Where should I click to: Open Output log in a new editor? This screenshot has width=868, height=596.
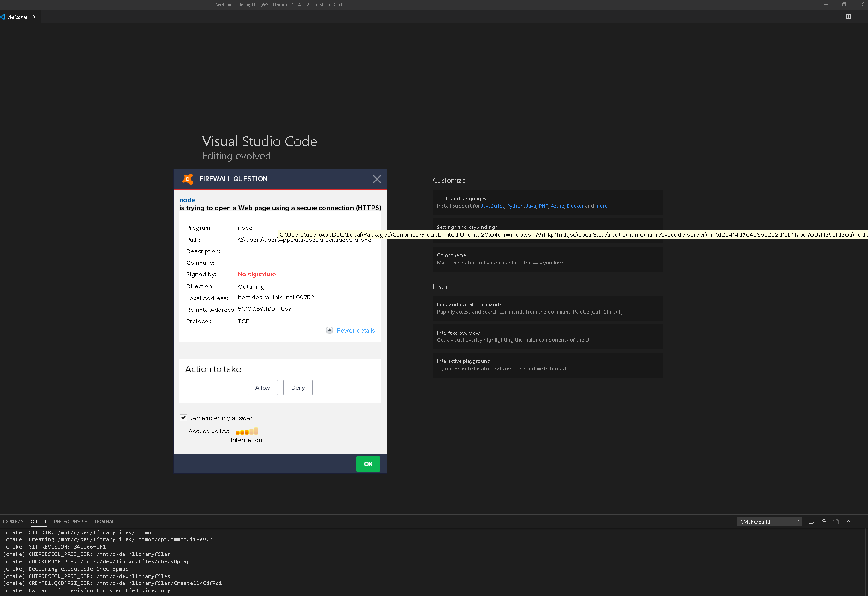tap(836, 521)
